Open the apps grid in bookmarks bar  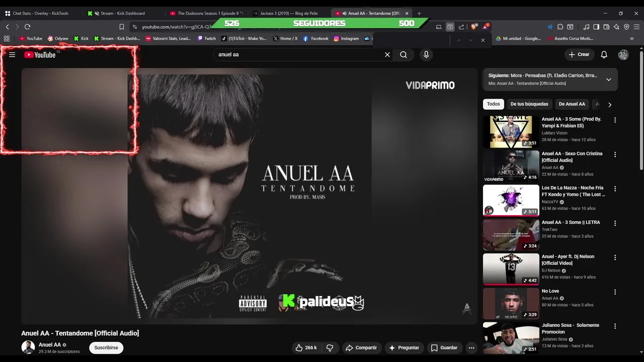[x=7, y=38]
